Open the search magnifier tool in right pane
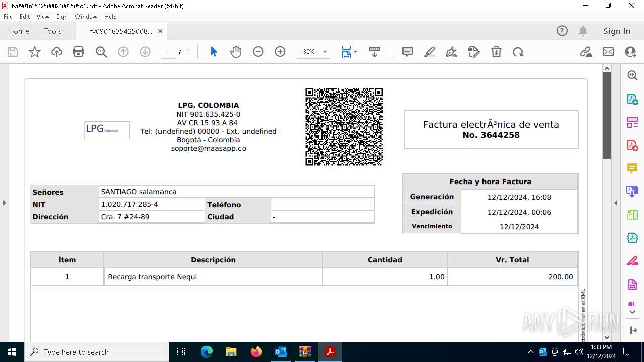Screen dimensions: 644x362 (x=632, y=75)
